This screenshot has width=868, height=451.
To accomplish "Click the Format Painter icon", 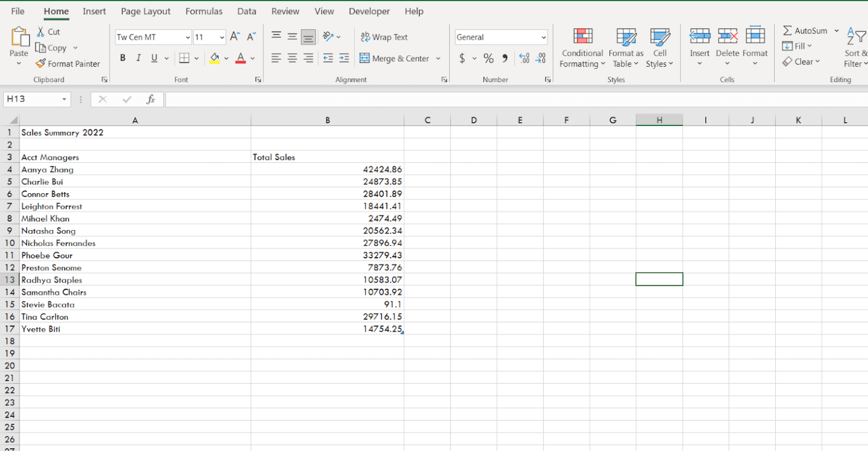I will (x=41, y=64).
